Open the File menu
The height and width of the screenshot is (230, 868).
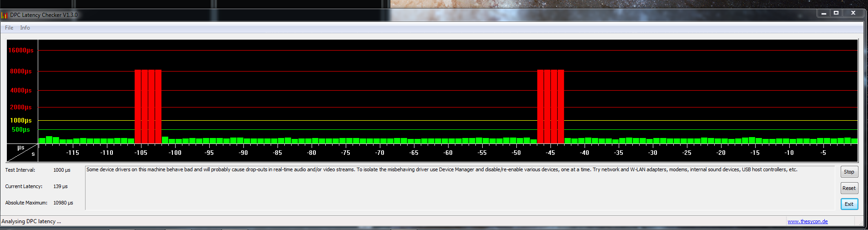[9, 28]
